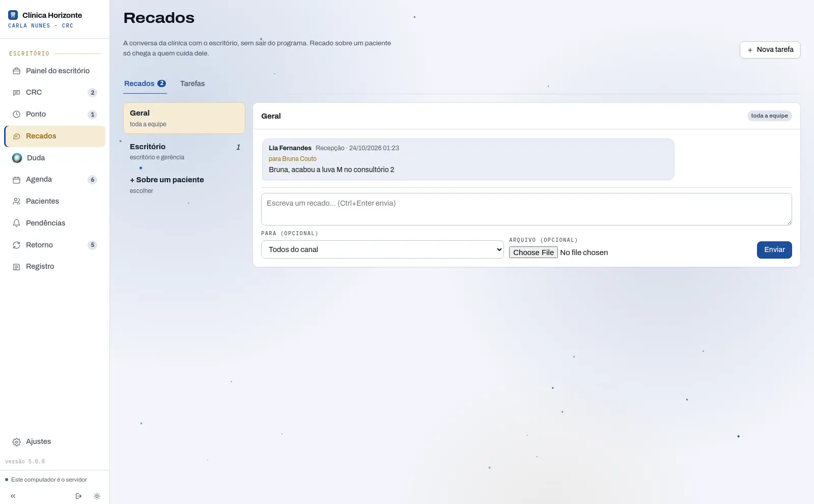Click the Painel do escritório briefcase icon
Viewport: 814px width, 504px height.
[x=16, y=71]
